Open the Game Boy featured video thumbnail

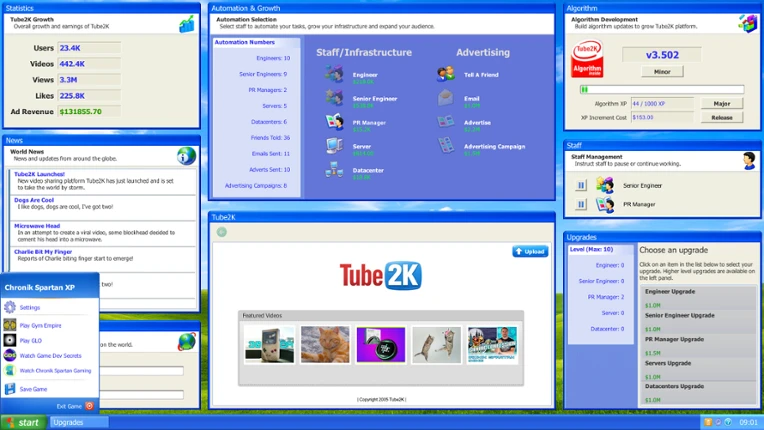tap(269, 345)
